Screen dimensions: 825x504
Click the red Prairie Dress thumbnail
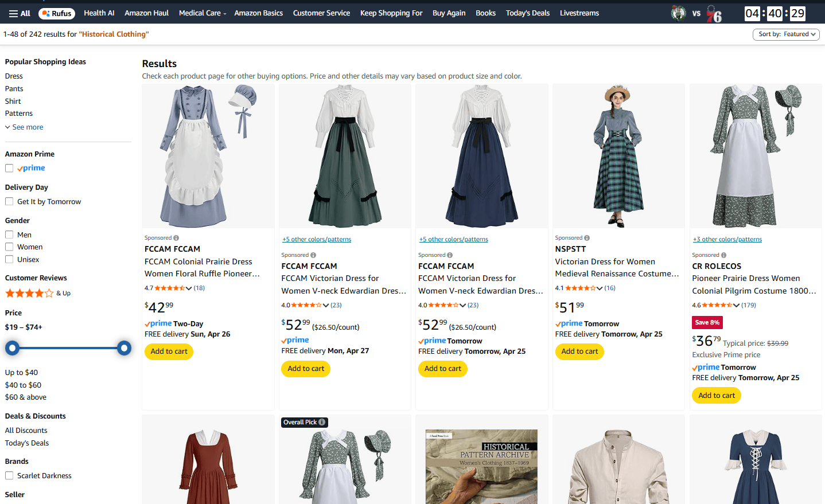(x=208, y=464)
